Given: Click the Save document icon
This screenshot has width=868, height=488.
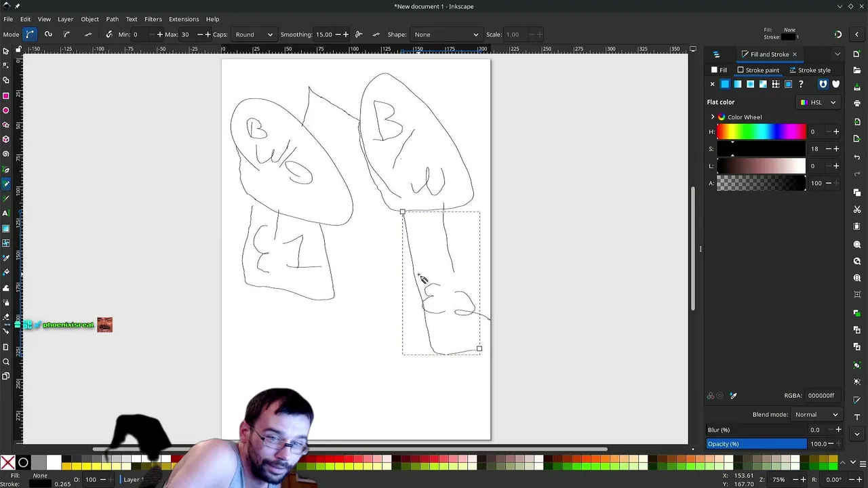Looking at the screenshot, I should coord(857,87).
